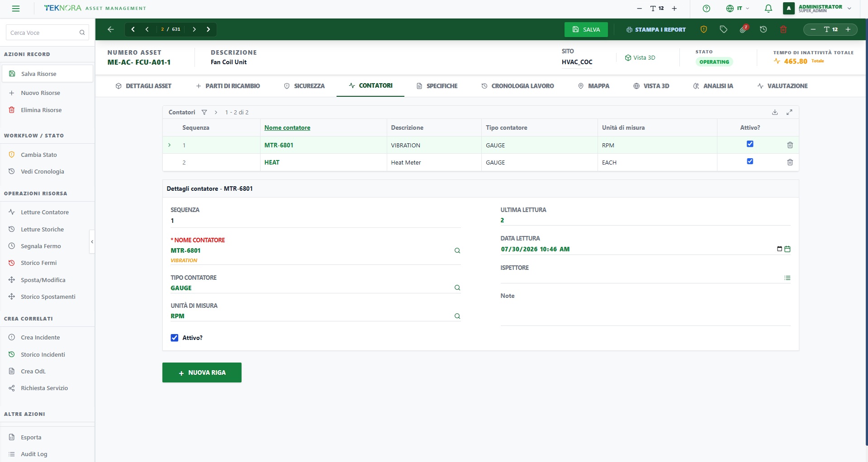Open the IT language dropdown
Image resolution: width=868 pixels, height=462 pixels.
[x=738, y=9]
